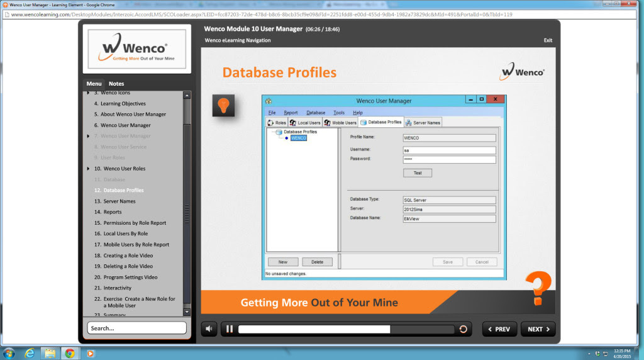The image size is (644, 360).
Task: Pause the lesson playback
Action: click(x=230, y=329)
